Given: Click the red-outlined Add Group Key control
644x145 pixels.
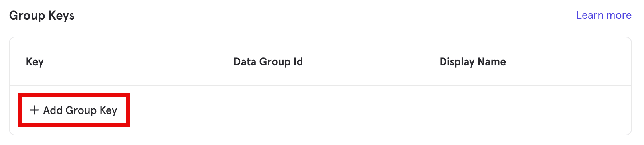Looking at the screenshot, I should [73, 110].
